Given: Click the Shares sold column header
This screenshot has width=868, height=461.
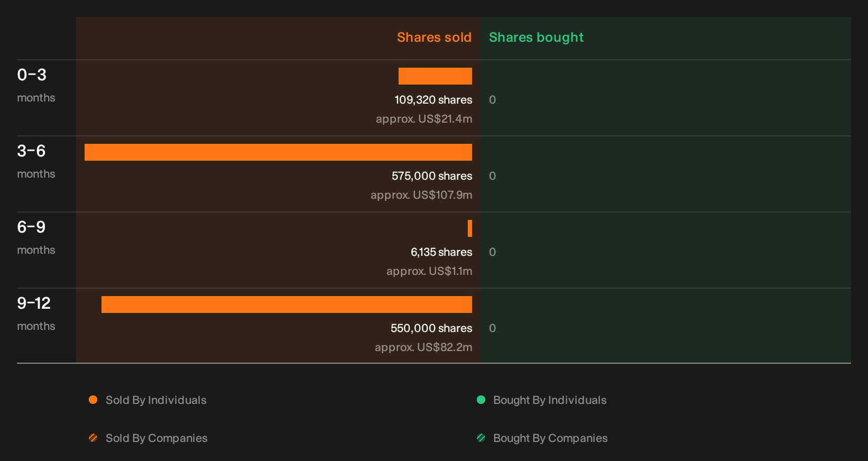Looking at the screenshot, I should (434, 38).
